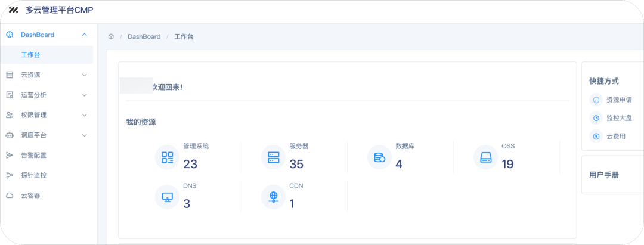Click the 多云管理平台CMP logo icon
Viewport: 644px width, 245px height.
pos(14,10)
